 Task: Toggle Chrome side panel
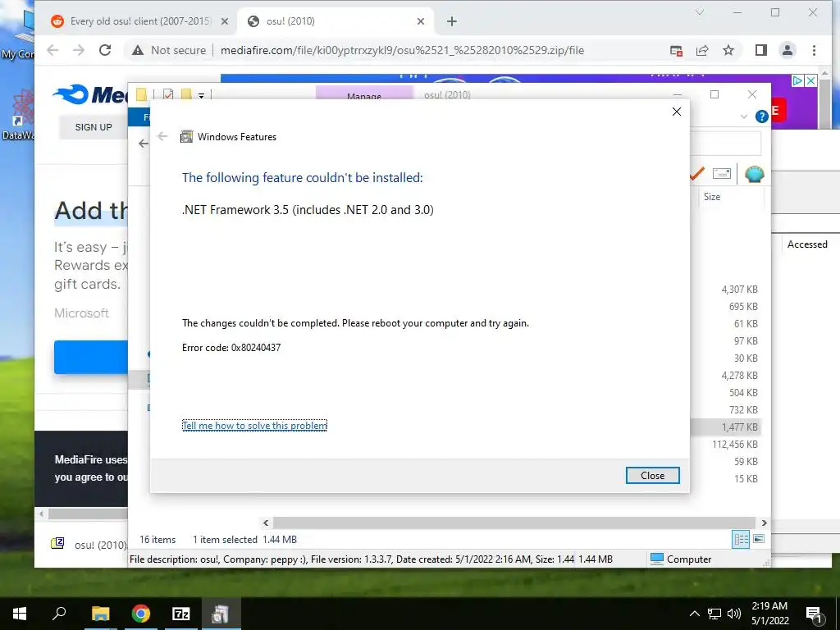[760, 50]
